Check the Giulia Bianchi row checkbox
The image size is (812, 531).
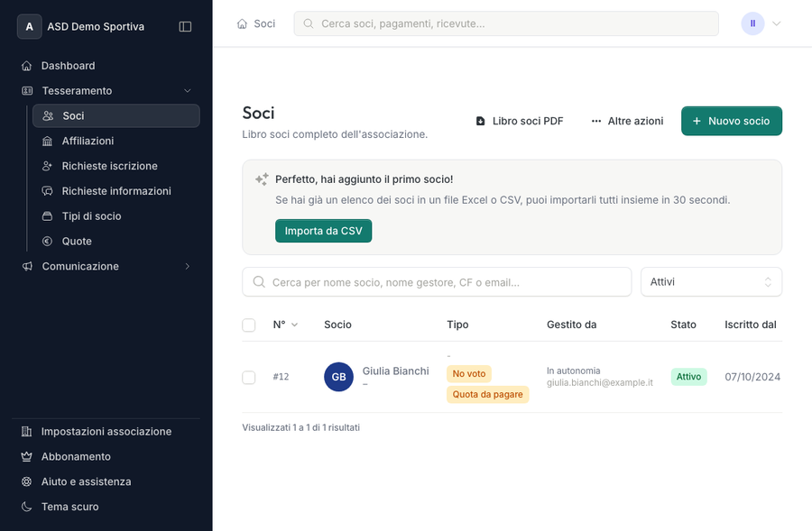coord(249,377)
